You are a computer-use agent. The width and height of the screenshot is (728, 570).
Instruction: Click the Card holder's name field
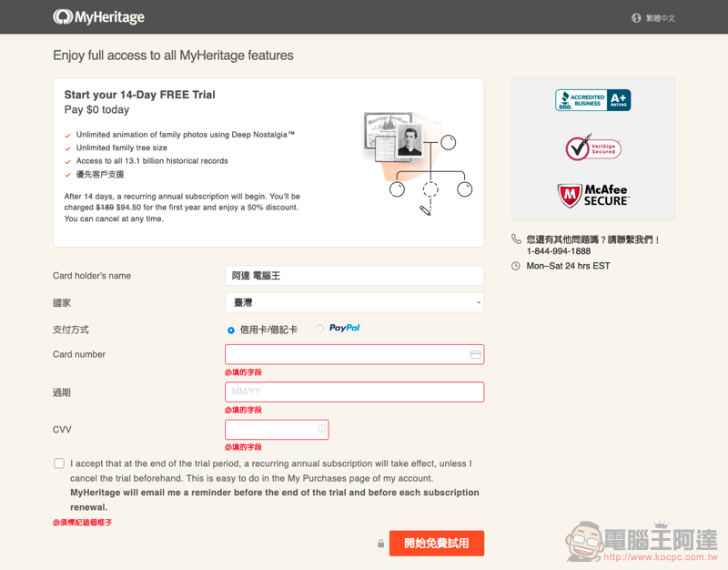[x=354, y=276]
